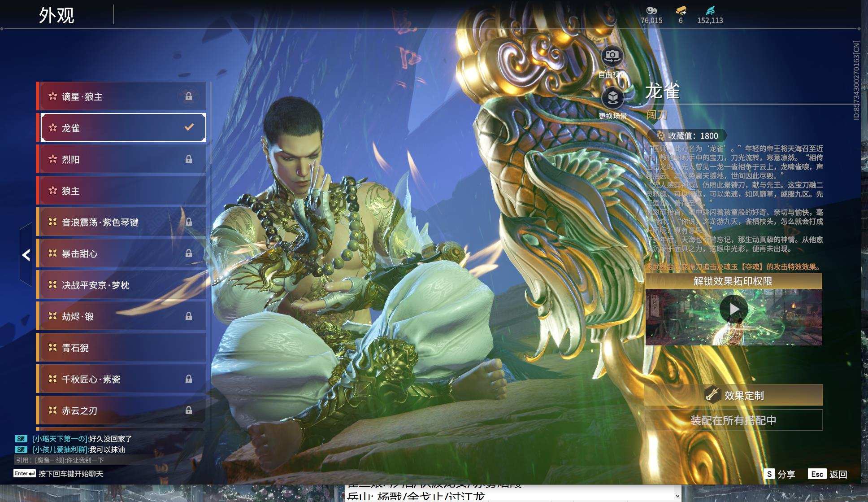868x502 pixels.
Task: Click the checkmark on the 龙雀 entry
Action: [189, 127]
